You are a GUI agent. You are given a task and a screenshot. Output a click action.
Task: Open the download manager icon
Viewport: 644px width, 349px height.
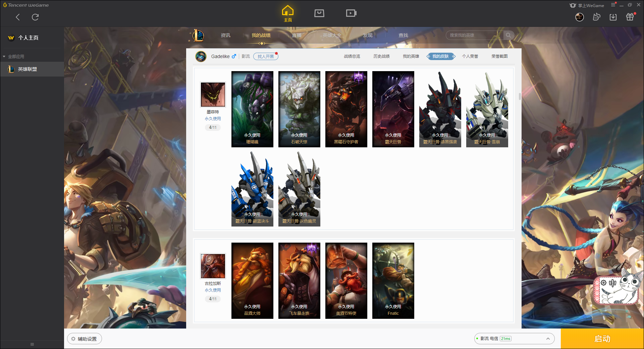[x=613, y=17]
